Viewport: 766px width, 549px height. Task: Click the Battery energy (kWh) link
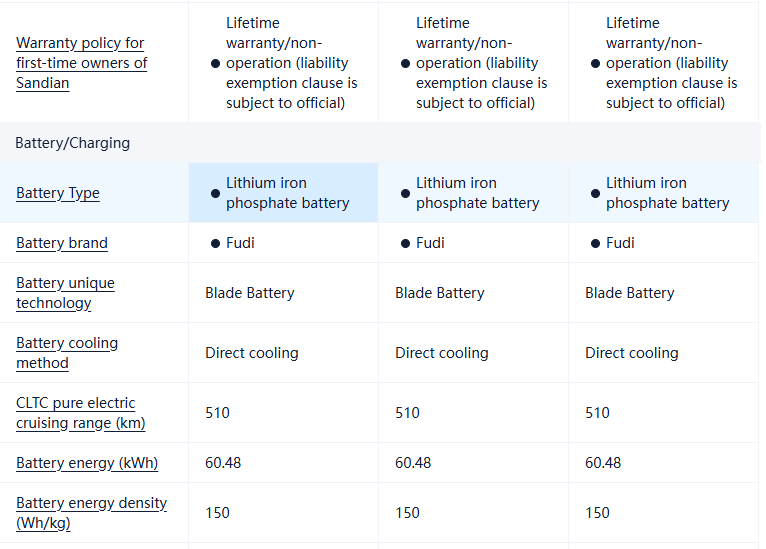point(87,463)
